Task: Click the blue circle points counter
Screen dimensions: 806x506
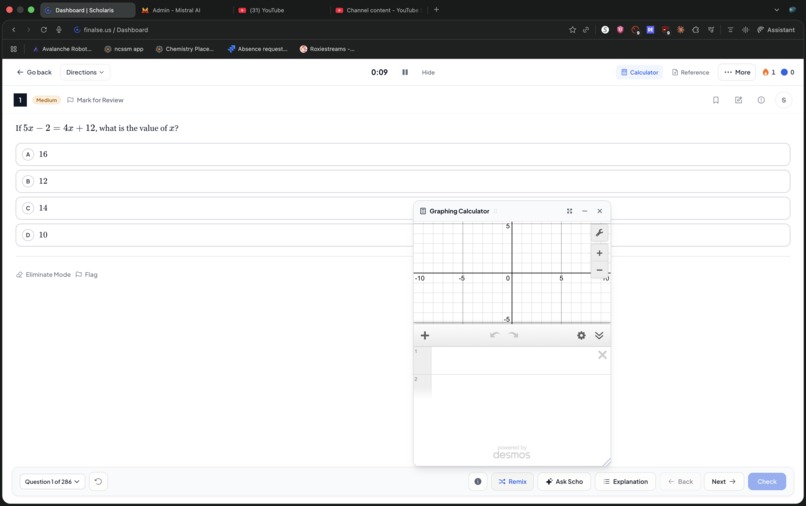Action: click(x=787, y=73)
